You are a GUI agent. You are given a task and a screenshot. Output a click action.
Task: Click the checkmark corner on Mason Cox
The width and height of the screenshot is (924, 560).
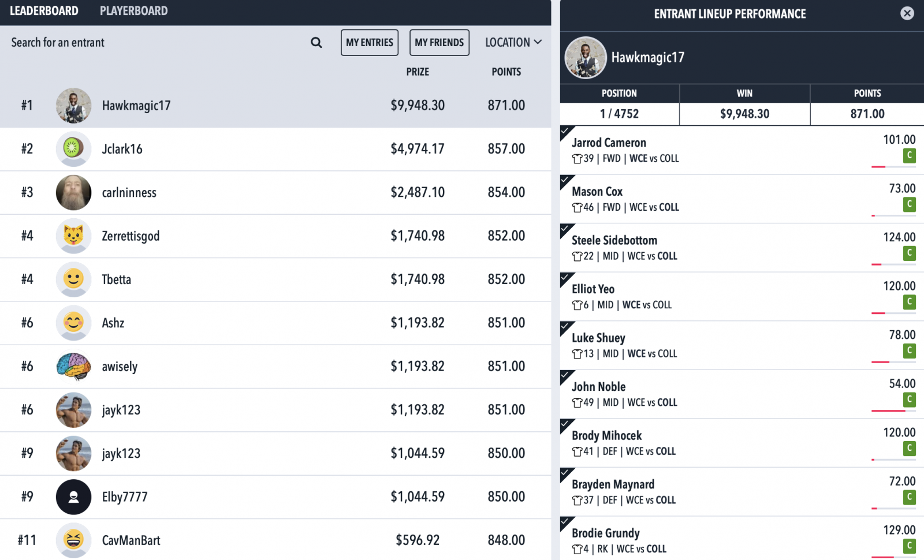[x=567, y=181]
